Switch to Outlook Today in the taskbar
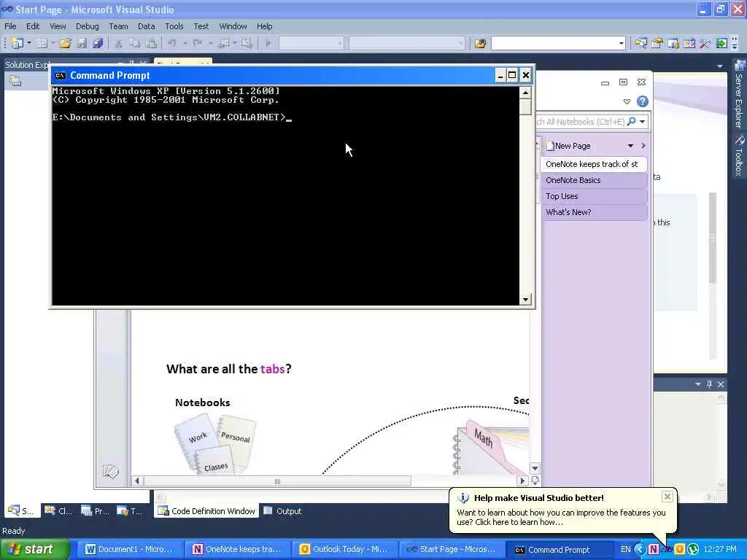This screenshot has height=560, width=747. [344, 550]
